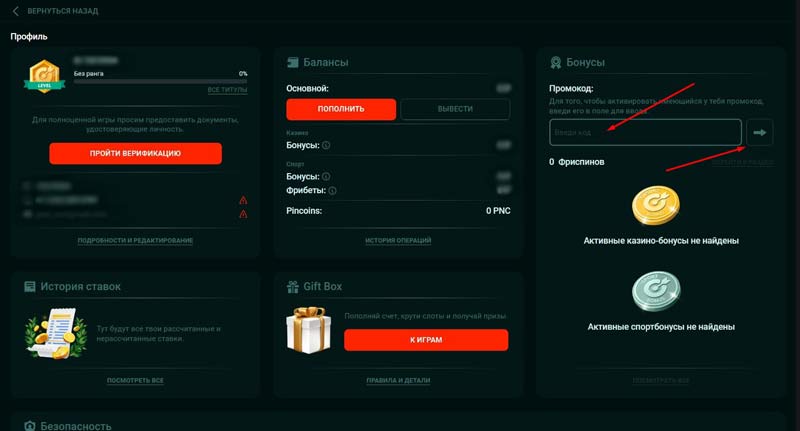Open the Все титулы link
The height and width of the screenshot is (431, 800).
227,90
